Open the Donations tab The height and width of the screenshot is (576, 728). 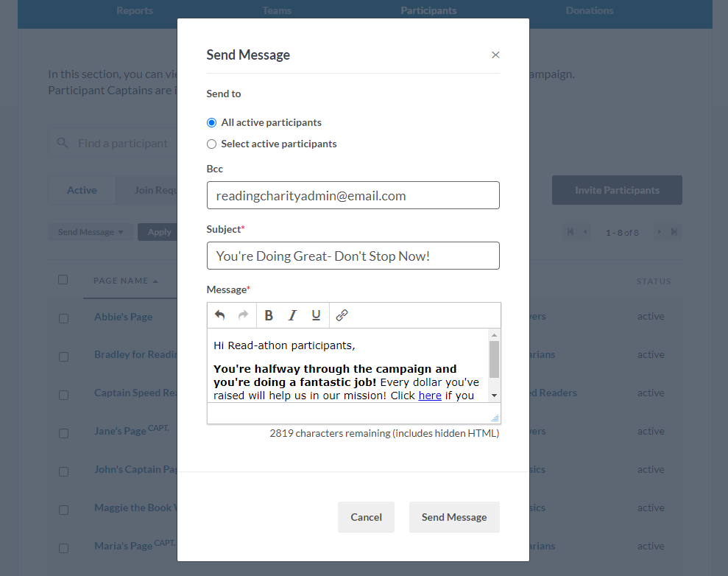tap(590, 11)
